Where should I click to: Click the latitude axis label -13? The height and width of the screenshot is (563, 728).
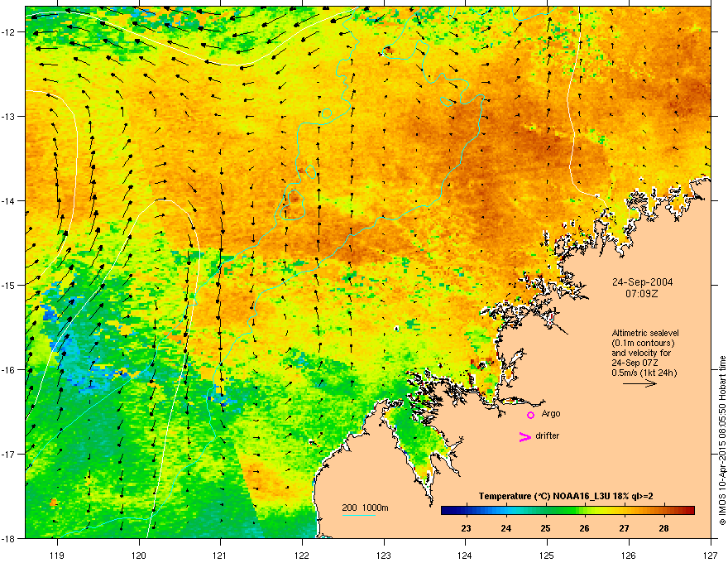tap(9, 116)
